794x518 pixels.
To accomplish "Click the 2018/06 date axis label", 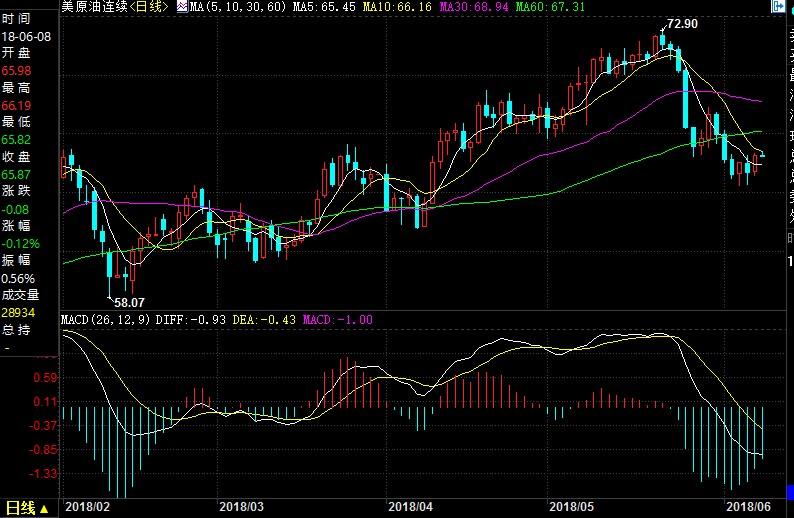I will tap(748, 506).
